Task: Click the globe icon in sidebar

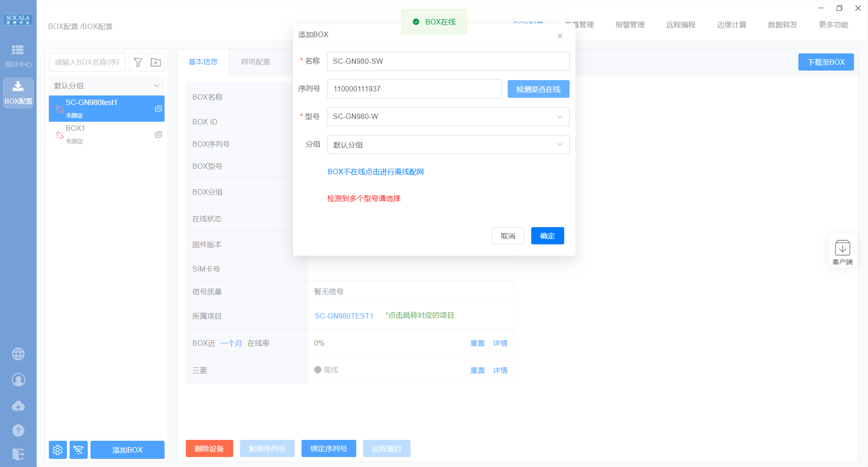Action: click(x=18, y=354)
